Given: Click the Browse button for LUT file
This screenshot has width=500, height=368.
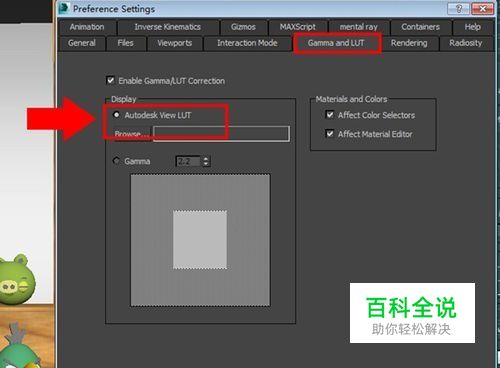Looking at the screenshot, I should coord(131,134).
